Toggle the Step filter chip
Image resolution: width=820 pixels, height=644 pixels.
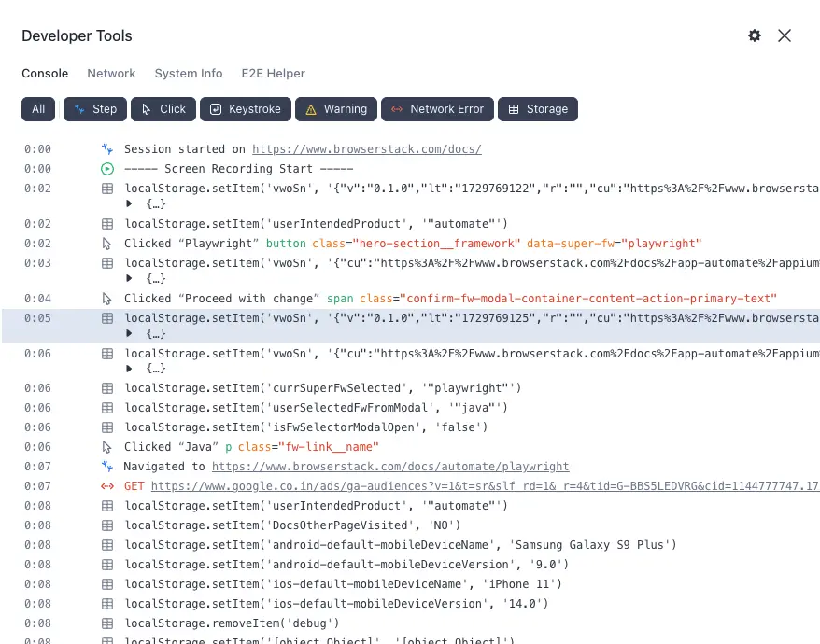(95, 109)
